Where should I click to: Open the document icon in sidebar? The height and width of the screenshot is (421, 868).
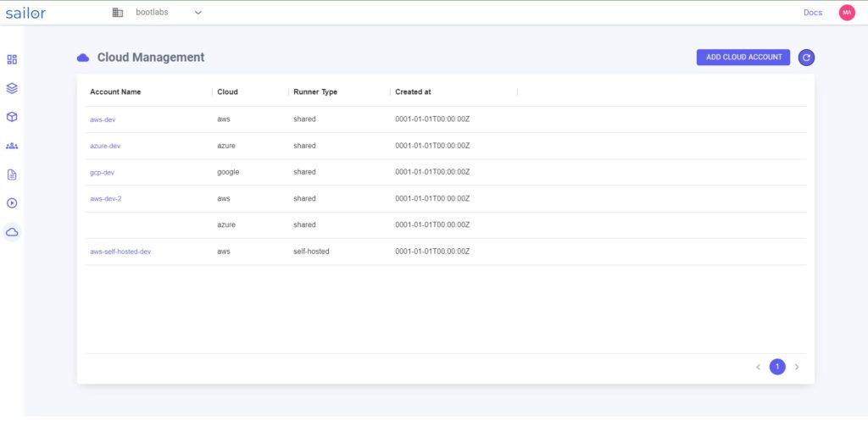pyautogui.click(x=12, y=174)
